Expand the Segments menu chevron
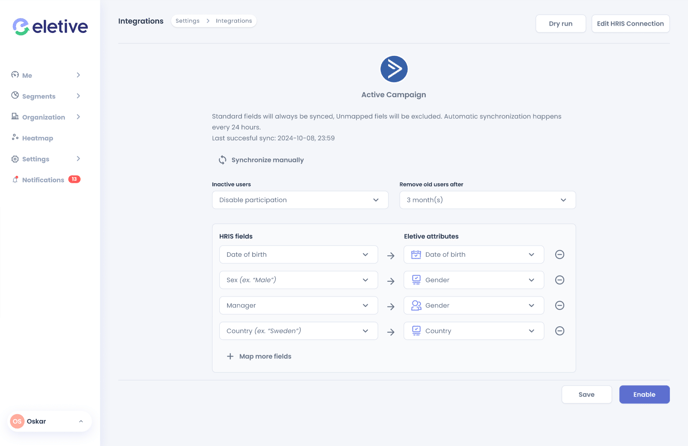The image size is (688, 446). [x=78, y=96]
